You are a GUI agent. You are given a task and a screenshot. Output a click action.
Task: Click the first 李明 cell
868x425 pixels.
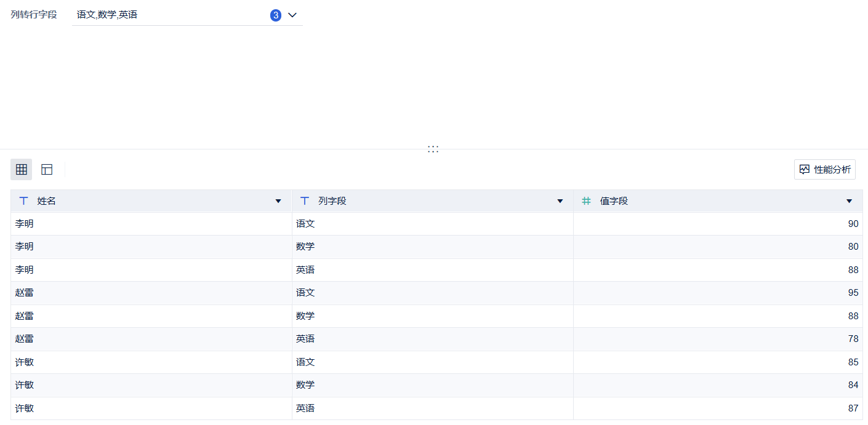[25, 224]
